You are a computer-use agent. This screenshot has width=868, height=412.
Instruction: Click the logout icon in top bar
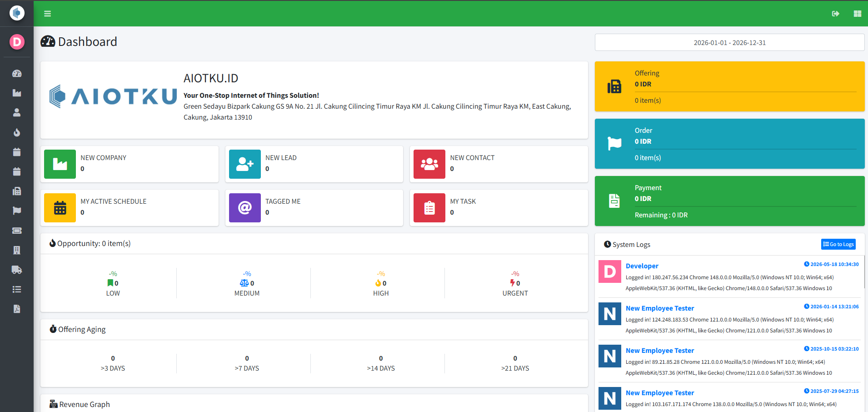(835, 14)
